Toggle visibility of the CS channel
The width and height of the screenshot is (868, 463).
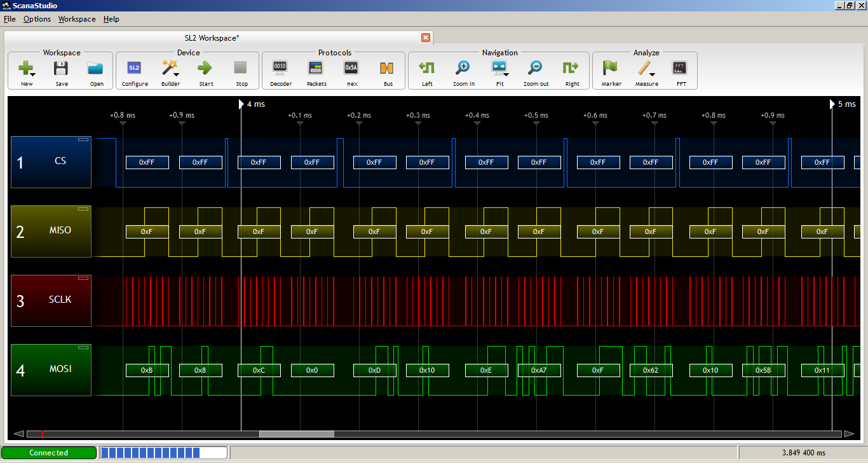pyautogui.click(x=83, y=138)
